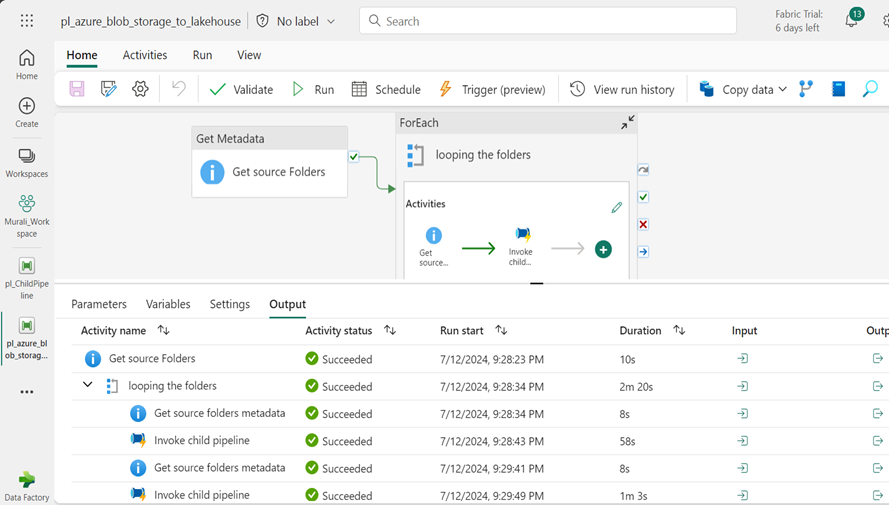889x505 pixels.
Task: Open the notifications bell icon
Action: 851,21
